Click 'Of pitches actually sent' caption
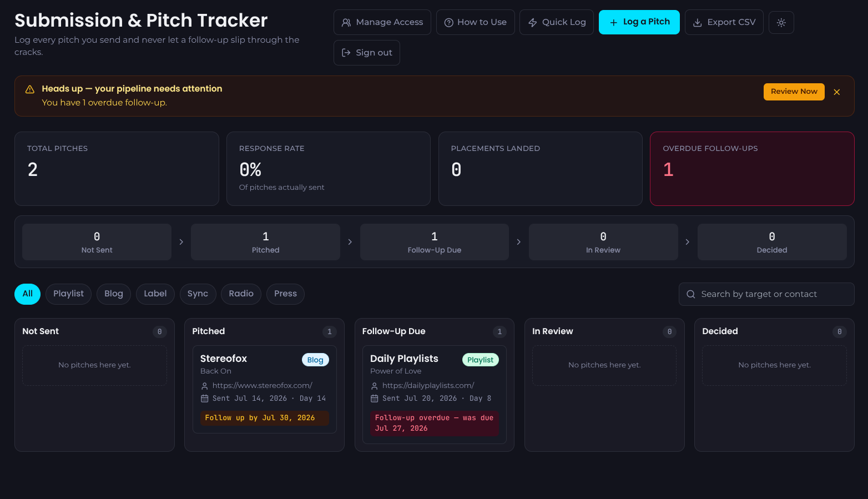 (281, 188)
